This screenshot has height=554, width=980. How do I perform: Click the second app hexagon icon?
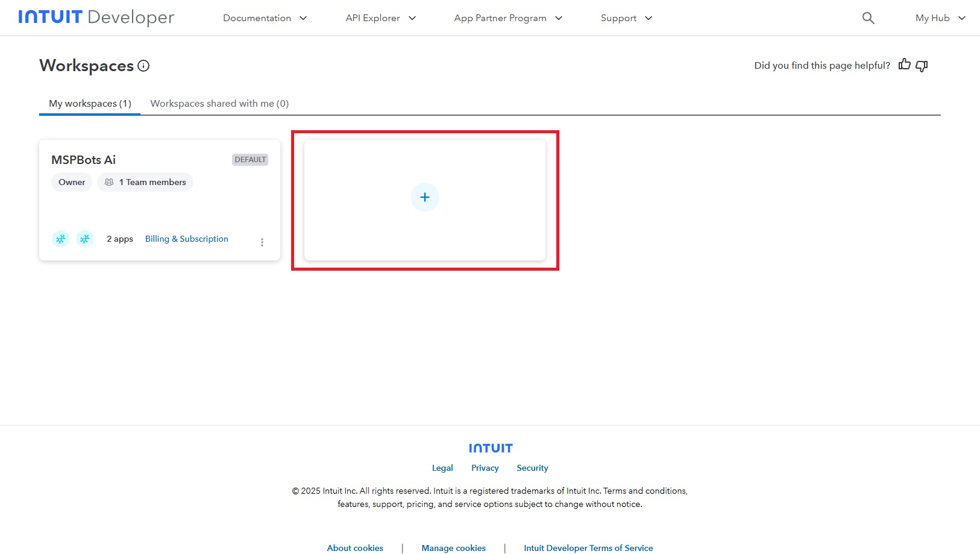pos(85,239)
